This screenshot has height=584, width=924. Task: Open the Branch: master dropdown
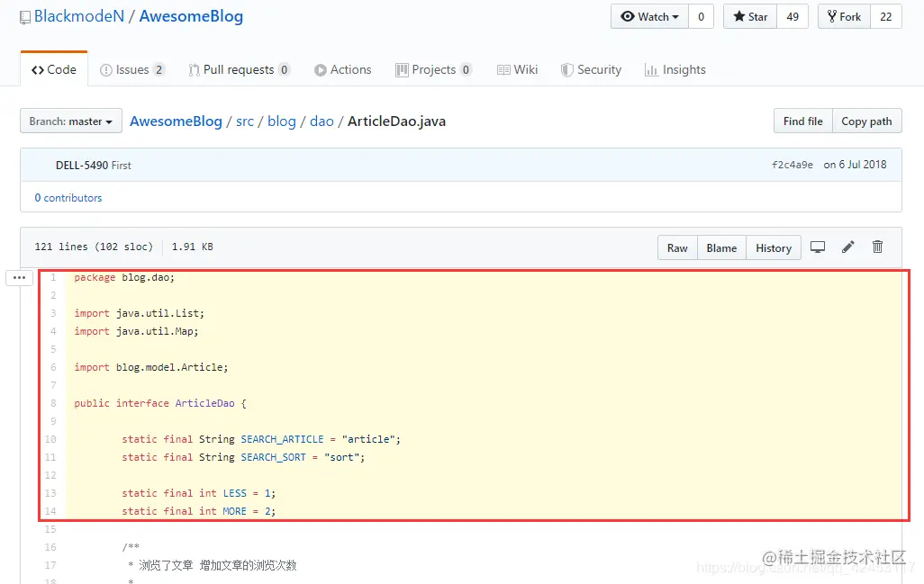(x=71, y=121)
